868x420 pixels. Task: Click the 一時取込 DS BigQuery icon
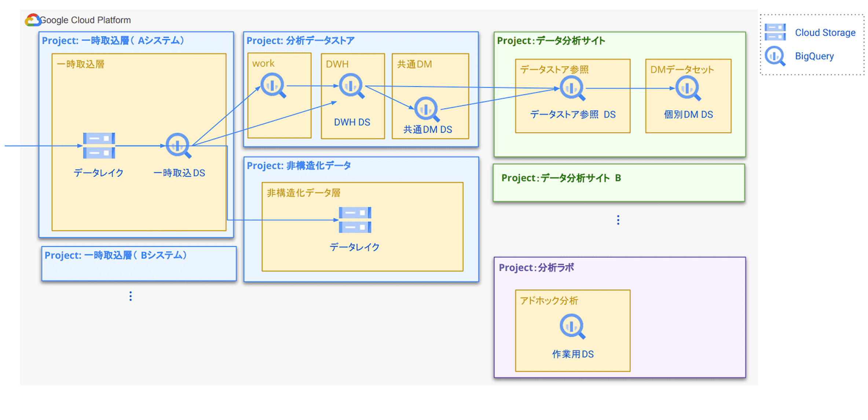pyautogui.click(x=178, y=145)
